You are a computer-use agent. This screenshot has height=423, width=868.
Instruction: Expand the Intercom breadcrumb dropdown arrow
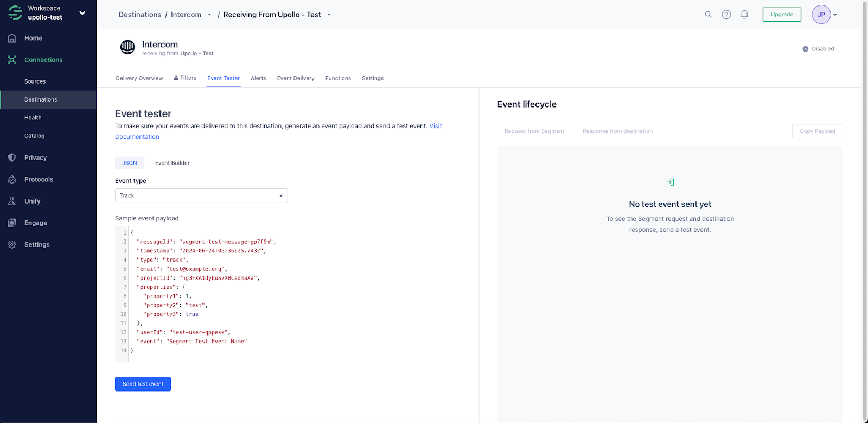(209, 15)
